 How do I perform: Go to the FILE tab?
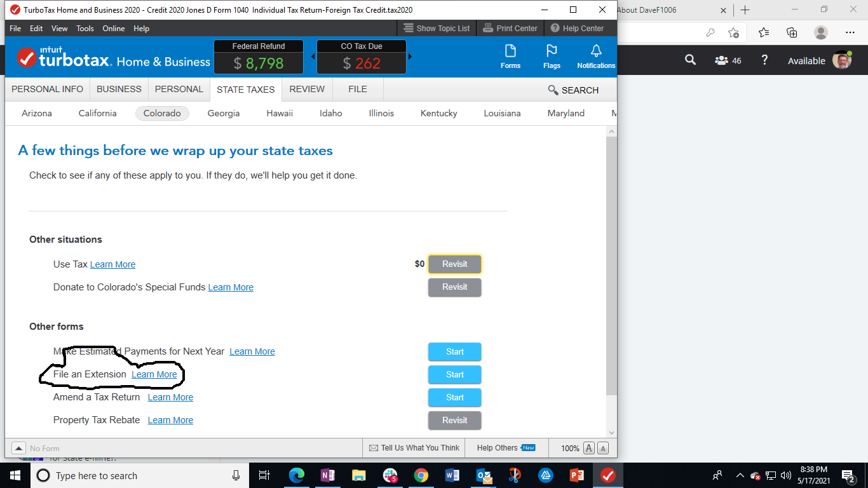pos(358,90)
